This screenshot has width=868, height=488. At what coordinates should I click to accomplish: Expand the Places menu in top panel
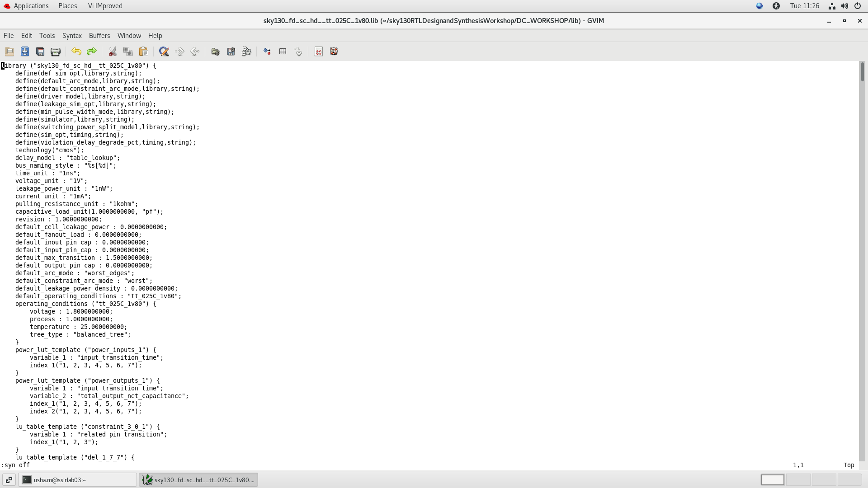(67, 6)
